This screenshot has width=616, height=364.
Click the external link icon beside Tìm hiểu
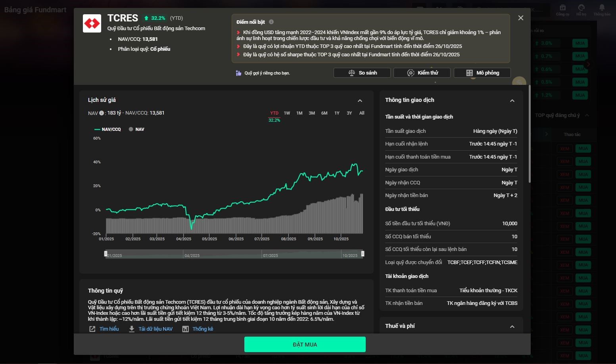click(x=92, y=329)
